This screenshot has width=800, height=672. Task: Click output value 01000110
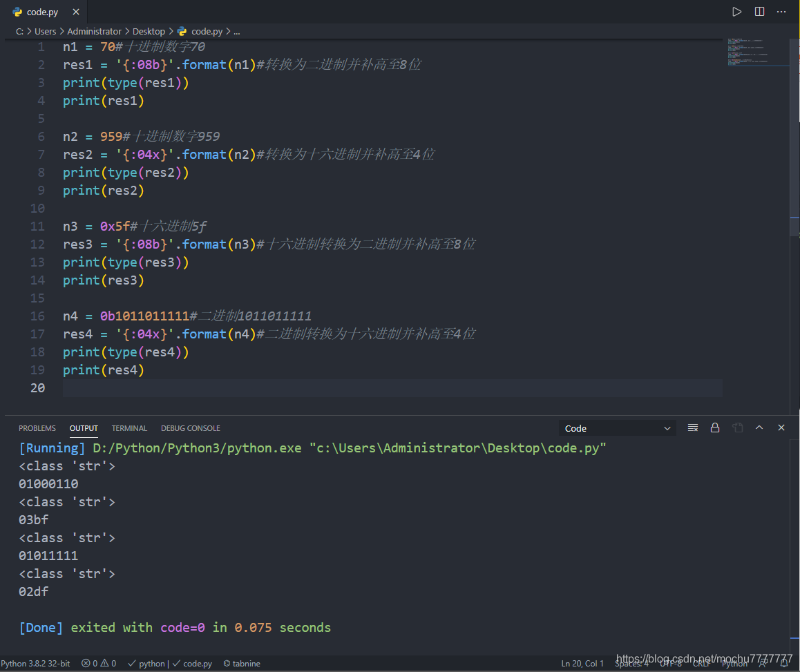(x=48, y=484)
